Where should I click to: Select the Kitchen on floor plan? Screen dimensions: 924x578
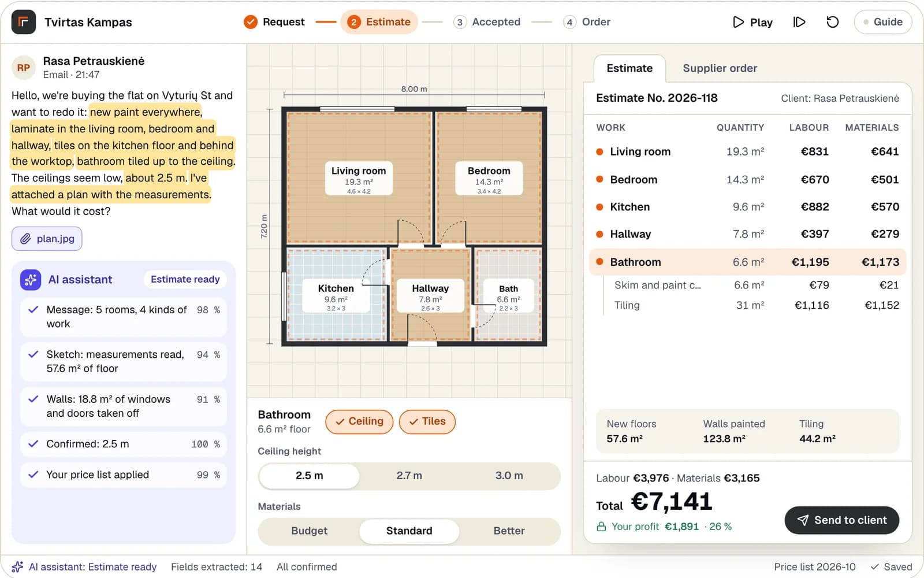336,296
